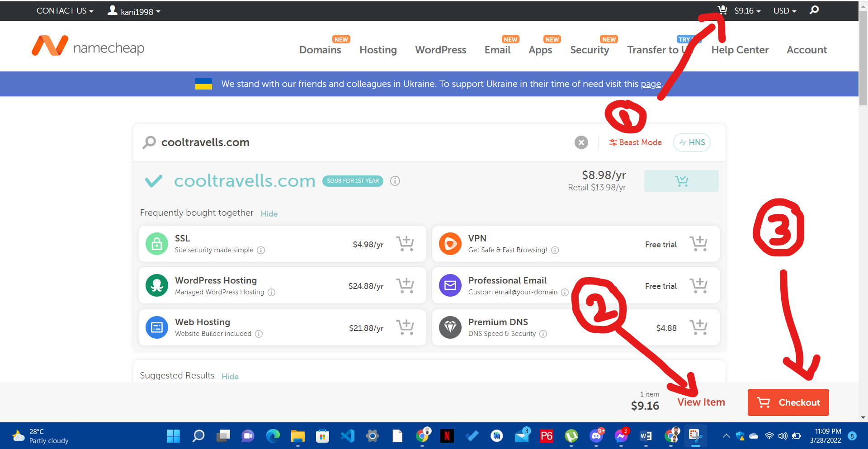
Task: Click the search magnifier in top bar
Action: click(814, 10)
